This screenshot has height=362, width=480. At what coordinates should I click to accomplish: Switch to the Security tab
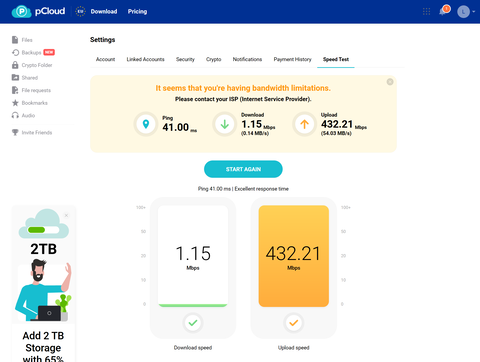click(185, 59)
